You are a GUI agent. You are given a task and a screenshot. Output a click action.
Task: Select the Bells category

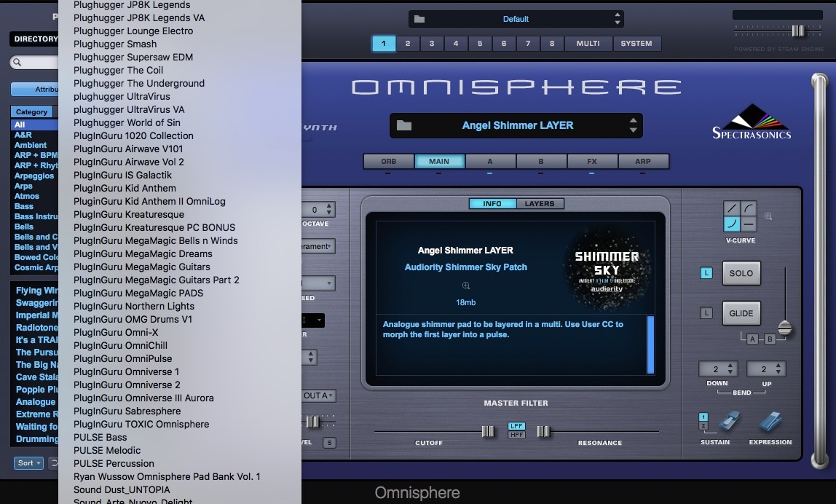coord(24,227)
